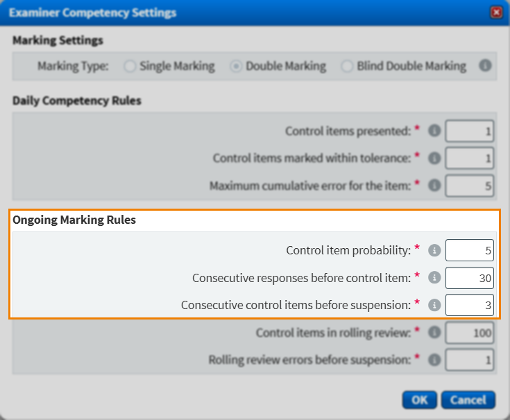Image resolution: width=510 pixels, height=420 pixels.
Task: Click info icon for Control items presented
Action: click(x=435, y=130)
